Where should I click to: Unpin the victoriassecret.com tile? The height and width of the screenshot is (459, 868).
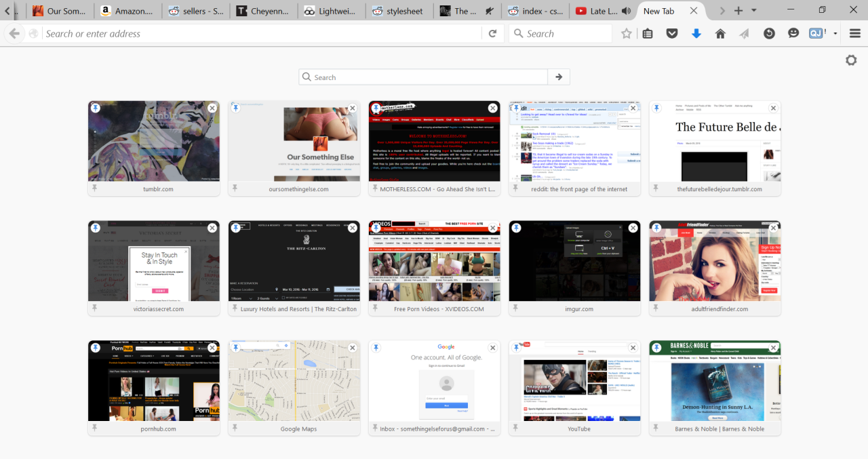[96, 228]
